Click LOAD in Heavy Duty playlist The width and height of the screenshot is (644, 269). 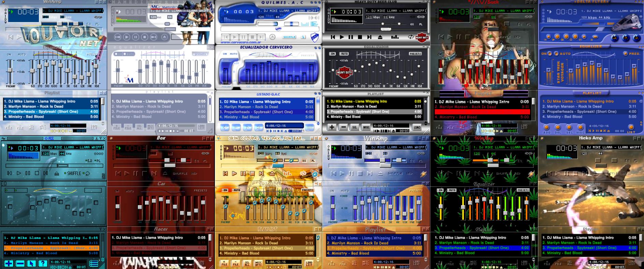417,127
